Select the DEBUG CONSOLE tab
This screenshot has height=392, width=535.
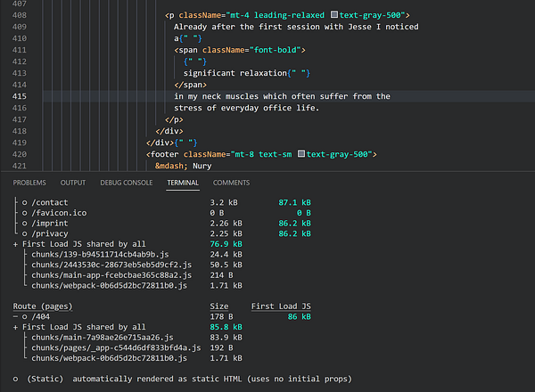(126, 183)
